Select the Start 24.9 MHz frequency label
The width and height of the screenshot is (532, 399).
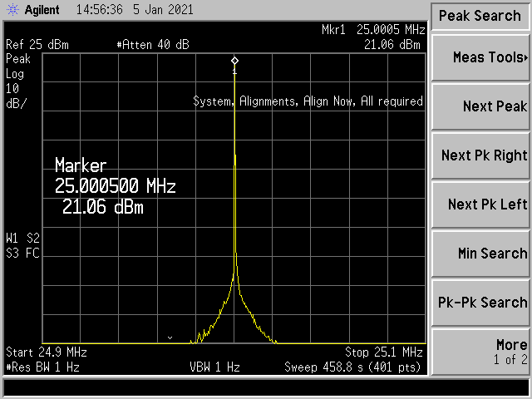(x=46, y=352)
